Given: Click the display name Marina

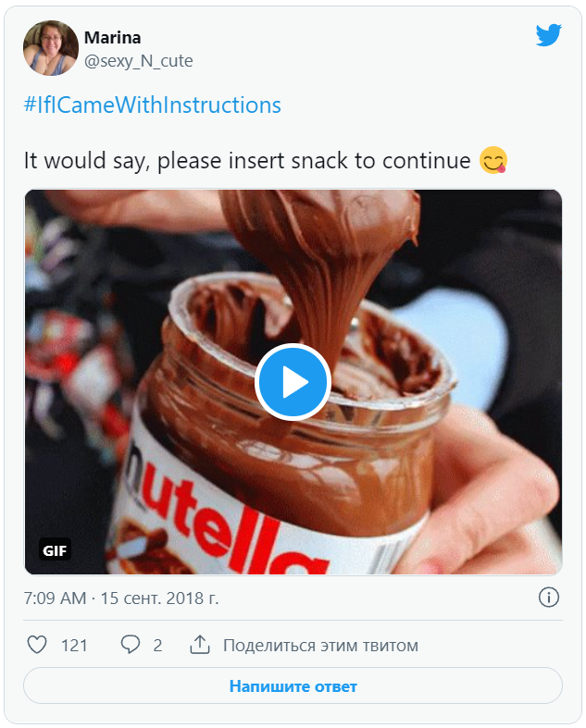Looking at the screenshot, I should (113, 37).
